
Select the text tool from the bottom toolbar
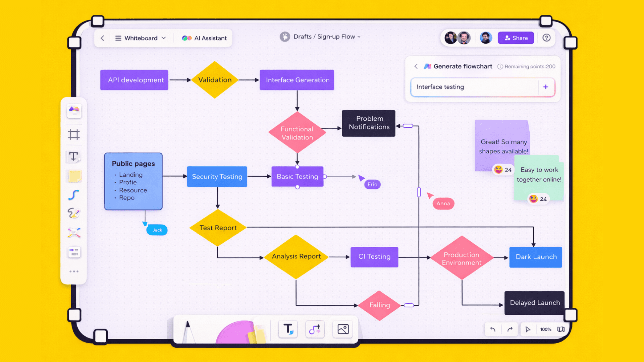tap(288, 329)
